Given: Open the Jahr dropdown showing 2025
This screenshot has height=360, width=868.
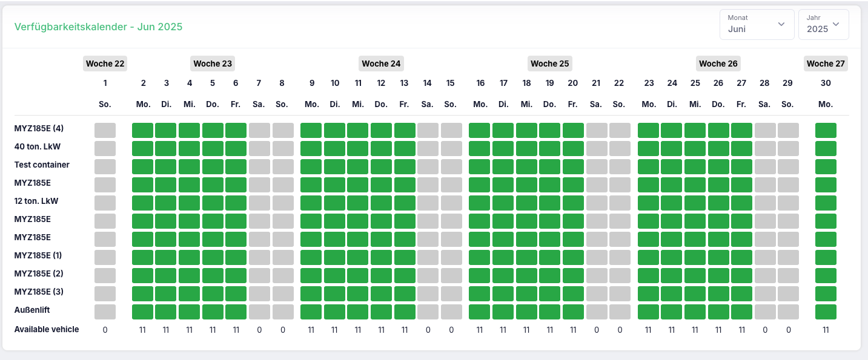Looking at the screenshot, I should pyautogui.click(x=823, y=24).
